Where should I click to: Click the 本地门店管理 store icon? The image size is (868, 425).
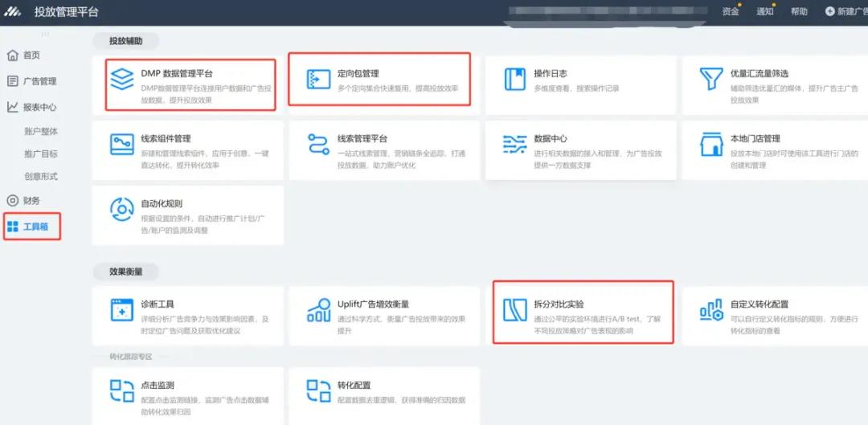click(x=711, y=145)
